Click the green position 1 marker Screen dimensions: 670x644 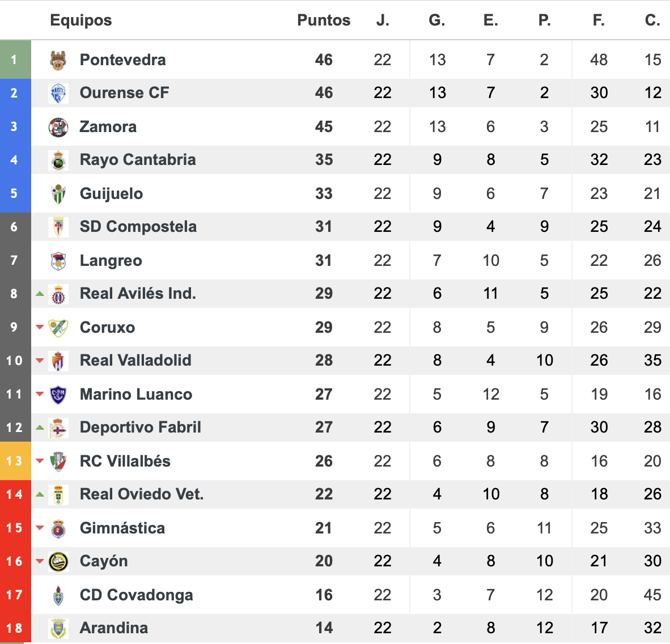click(x=15, y=60)
